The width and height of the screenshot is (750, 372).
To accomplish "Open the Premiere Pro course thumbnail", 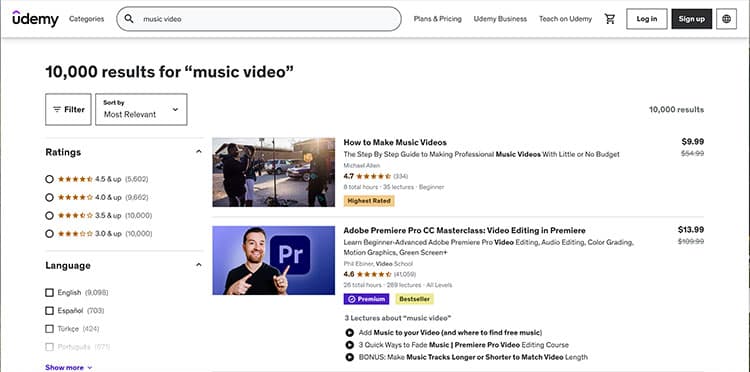I will (274, 261).
